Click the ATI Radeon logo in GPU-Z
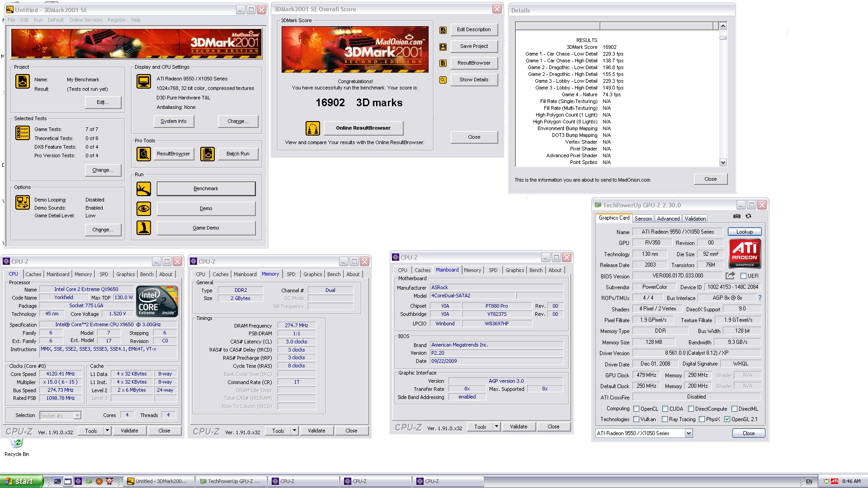Viewport: 868px width, 488px height. [745, 254]
